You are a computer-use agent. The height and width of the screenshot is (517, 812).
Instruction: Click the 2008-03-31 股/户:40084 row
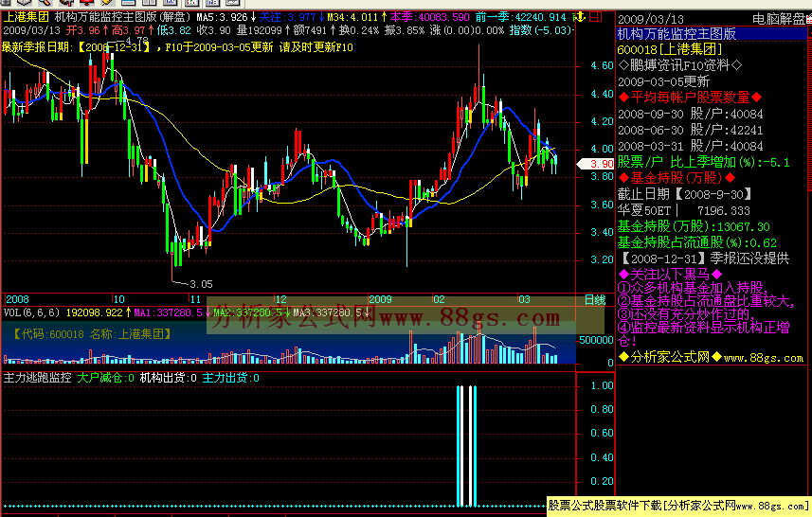(691, 146)
